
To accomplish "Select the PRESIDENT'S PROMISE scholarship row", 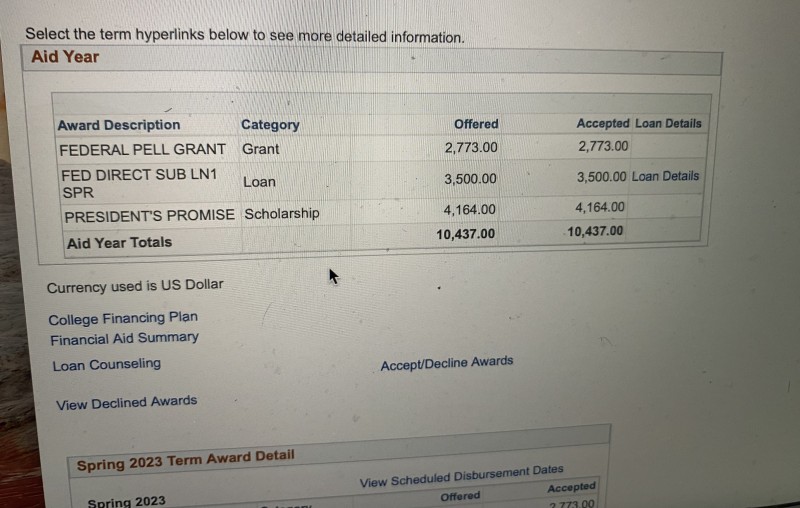I will [382, 212].
